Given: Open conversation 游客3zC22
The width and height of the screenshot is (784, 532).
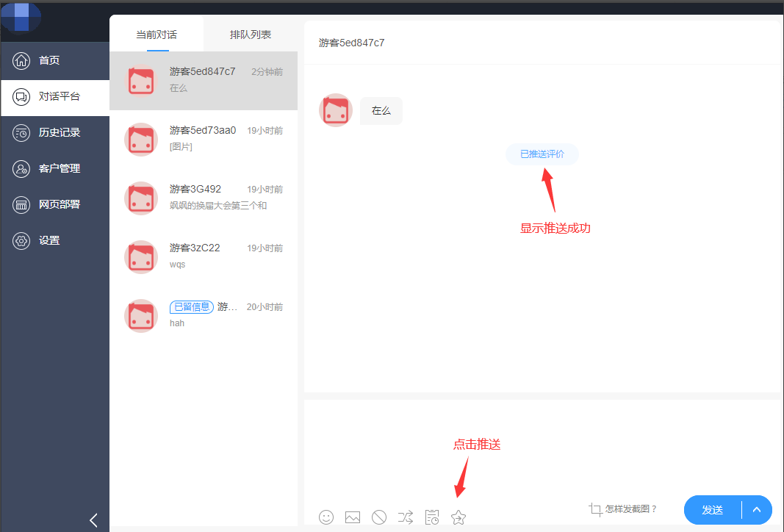Looking at the screenshot, I should 204,257.
